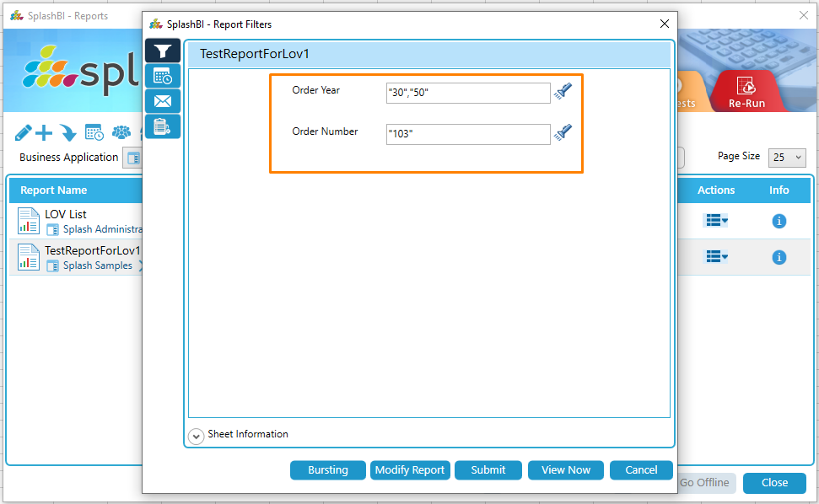The width and height of the screenshot is (819, 504).
Task: Expand the Sheet Information section
Action: point(196,437)
